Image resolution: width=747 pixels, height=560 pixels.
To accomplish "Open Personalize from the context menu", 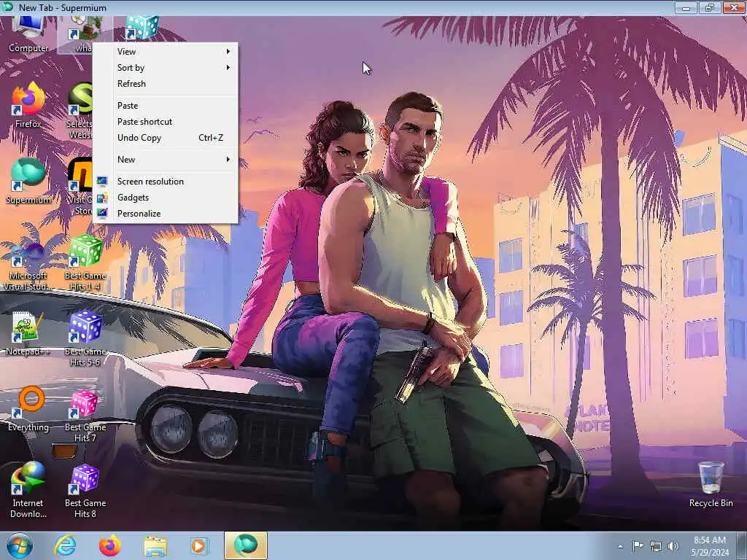I will point(166,214).
